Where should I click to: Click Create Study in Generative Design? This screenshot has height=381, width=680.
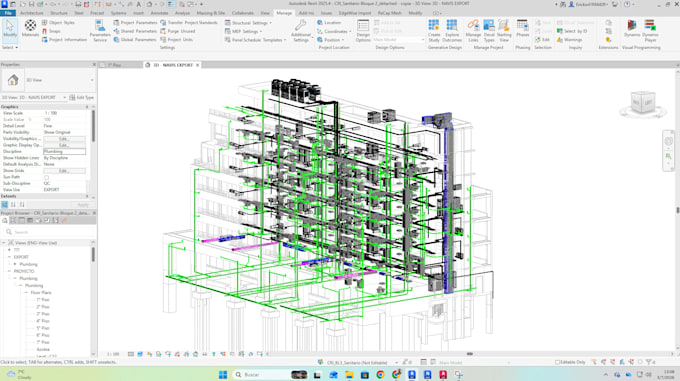pos(434,31)
